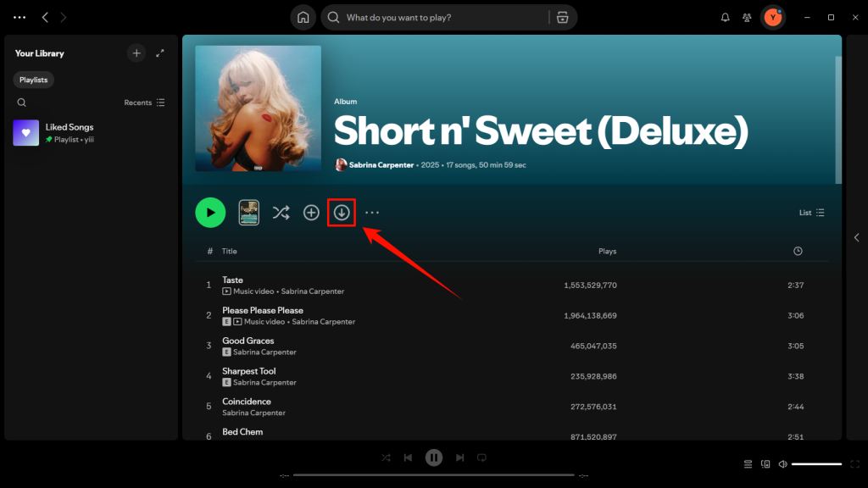The height and width of the screenshot is (488, 868).
Task: Click the Plays column header
Action: [x=607, y=251]
